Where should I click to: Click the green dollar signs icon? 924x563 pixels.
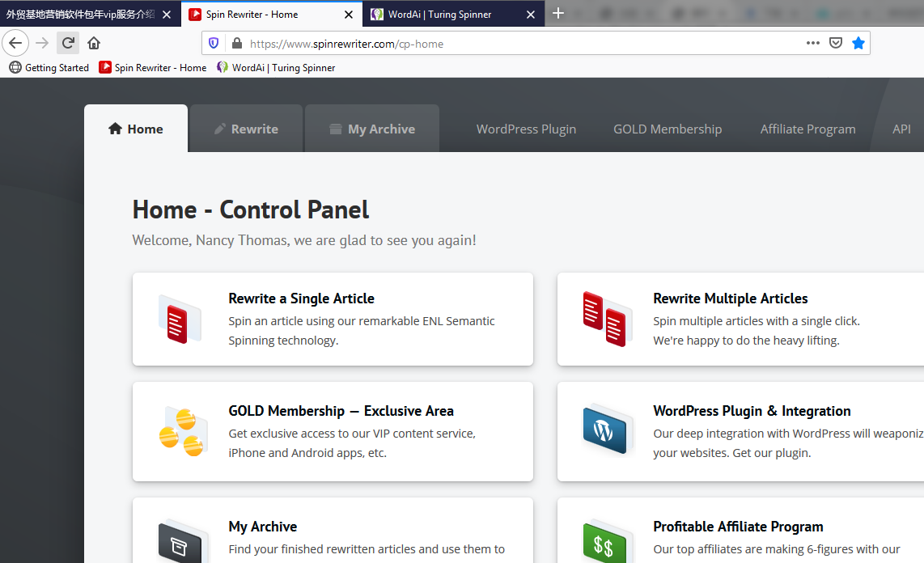click(607, 542)
